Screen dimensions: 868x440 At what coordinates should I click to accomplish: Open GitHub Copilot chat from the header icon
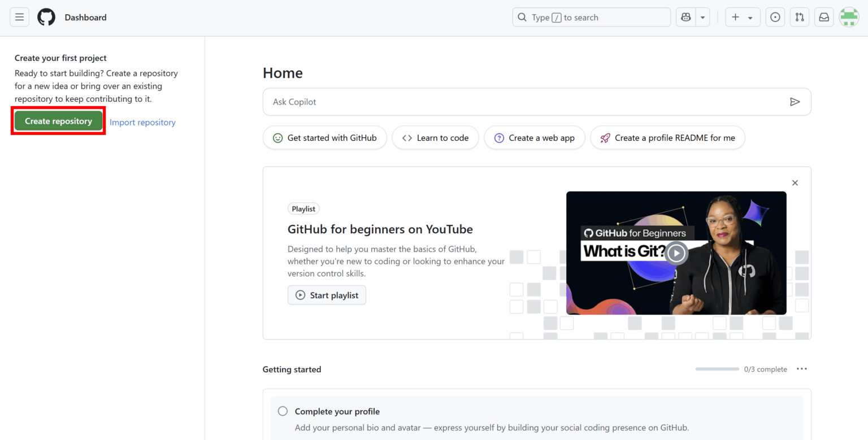click(x=685, y=17)
